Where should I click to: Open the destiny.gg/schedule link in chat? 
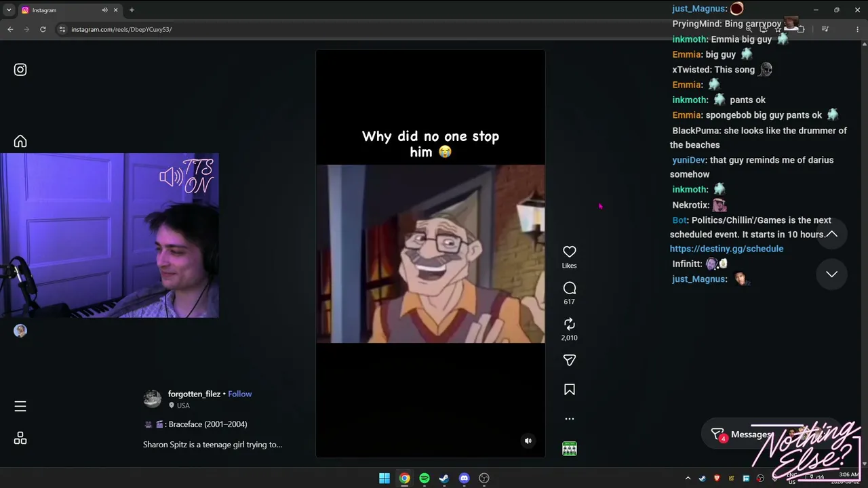(x=726, y=249)
